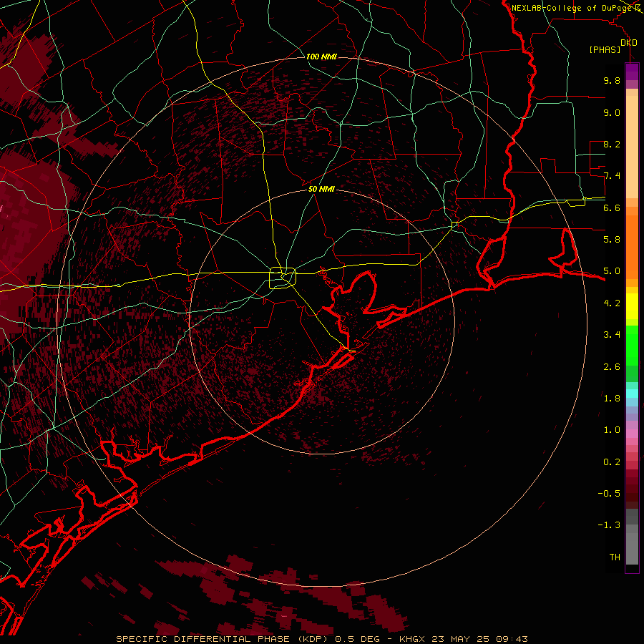The height and width of the screenshot is (644, 644).
Task: Click the 2.6 value on the color scale
Action: point(612,367)
